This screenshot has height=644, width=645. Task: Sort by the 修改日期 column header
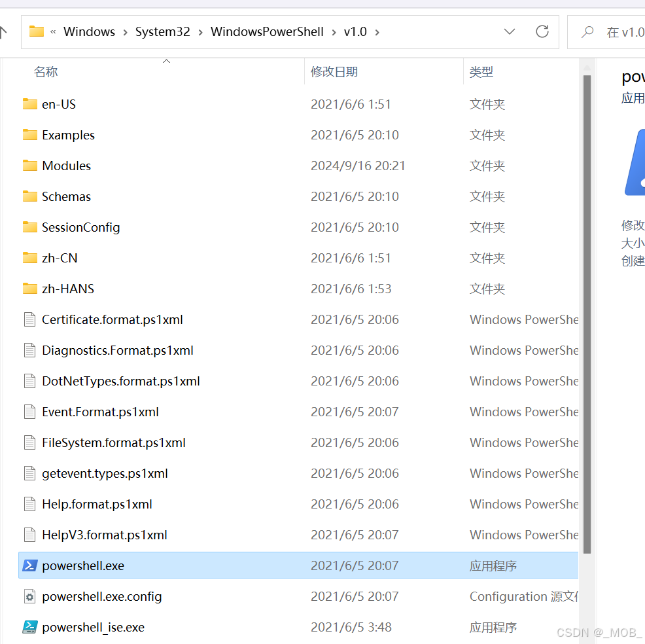pos(334,72)
